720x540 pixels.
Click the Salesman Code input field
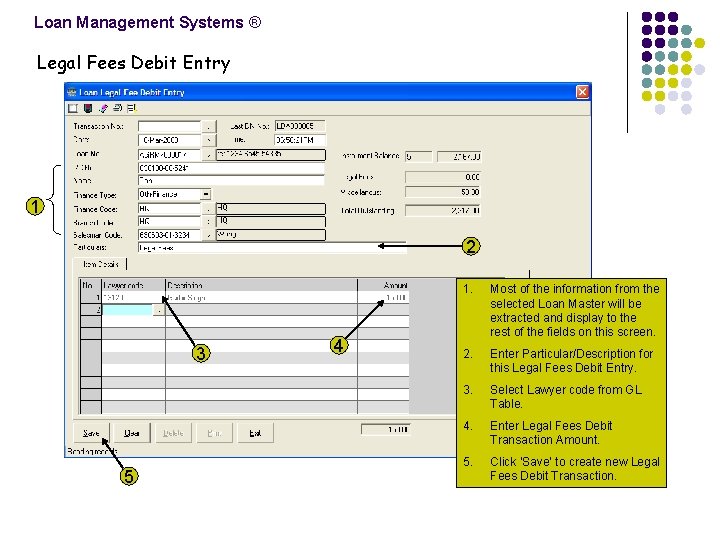pos(169,235)
